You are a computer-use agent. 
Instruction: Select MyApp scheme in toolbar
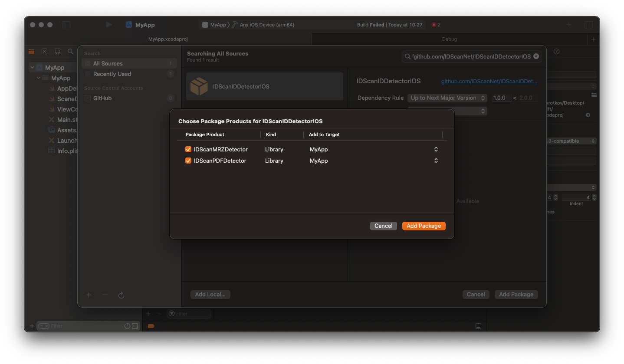pyautogui.click(x=214, y=25)
